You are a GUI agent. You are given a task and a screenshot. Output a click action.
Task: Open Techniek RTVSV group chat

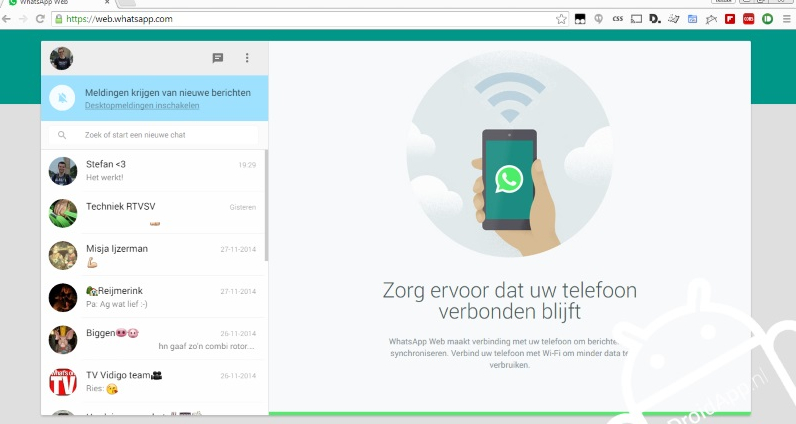(153, 213)
